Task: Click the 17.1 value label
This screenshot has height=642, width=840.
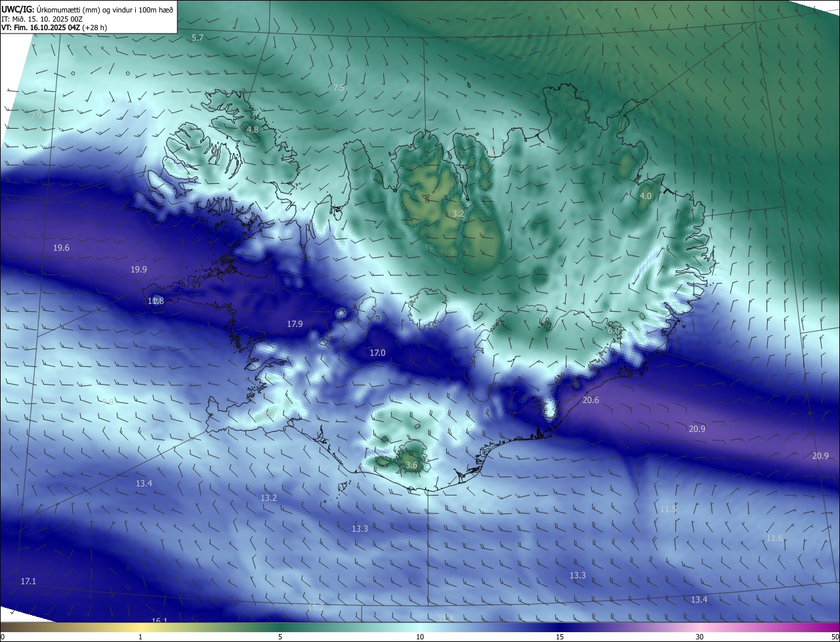Action: [28, 582]
